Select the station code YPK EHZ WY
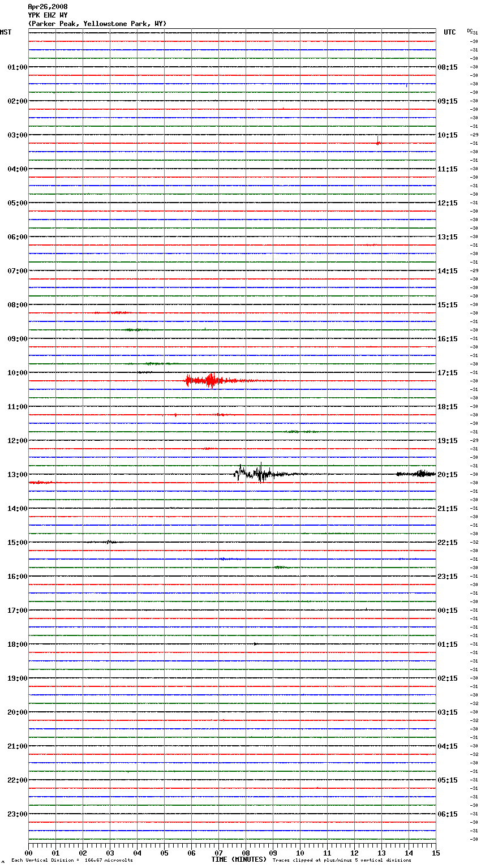The image size is (481, 868). pyautogui.click(x=48, y=15)
